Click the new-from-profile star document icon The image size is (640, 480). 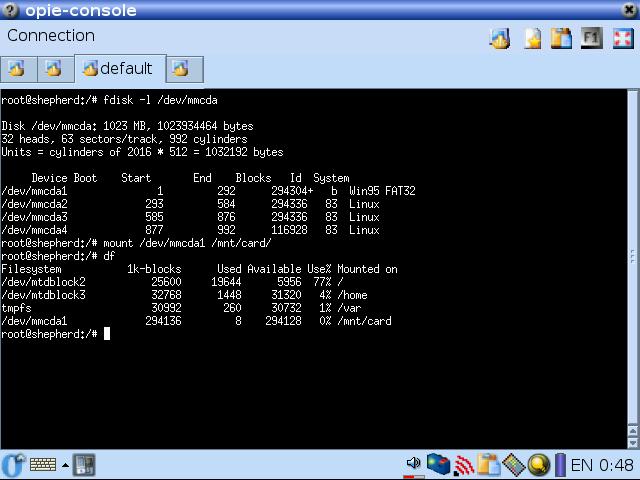532,38
